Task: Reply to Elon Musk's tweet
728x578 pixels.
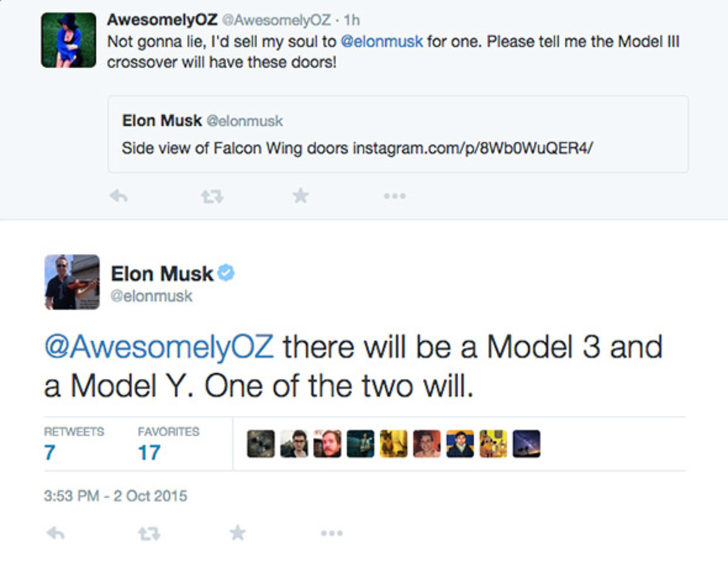Action: point(55,533)
